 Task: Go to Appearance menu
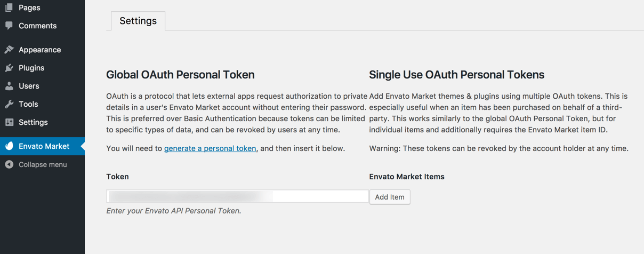[x=39, y=50]
